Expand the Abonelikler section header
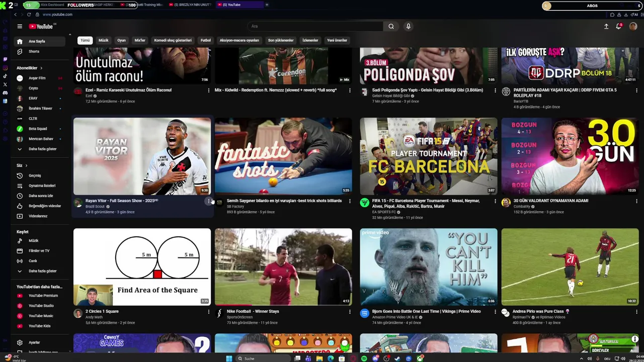 (x=30, y=68)
